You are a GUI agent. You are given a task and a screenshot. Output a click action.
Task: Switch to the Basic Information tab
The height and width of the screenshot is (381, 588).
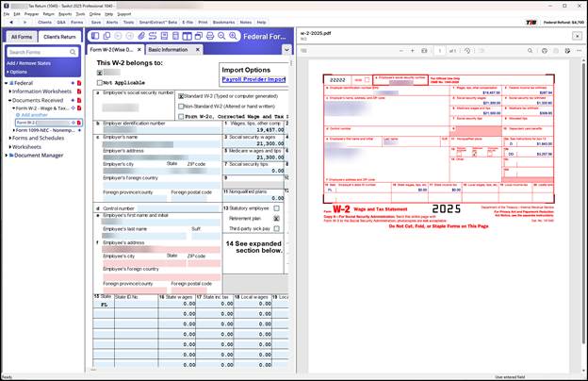(168, 50)
